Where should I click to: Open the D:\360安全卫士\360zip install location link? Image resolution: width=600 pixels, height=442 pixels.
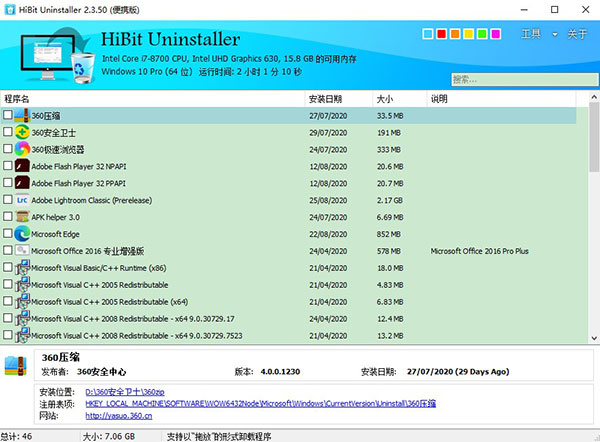[x=125, y=391]
